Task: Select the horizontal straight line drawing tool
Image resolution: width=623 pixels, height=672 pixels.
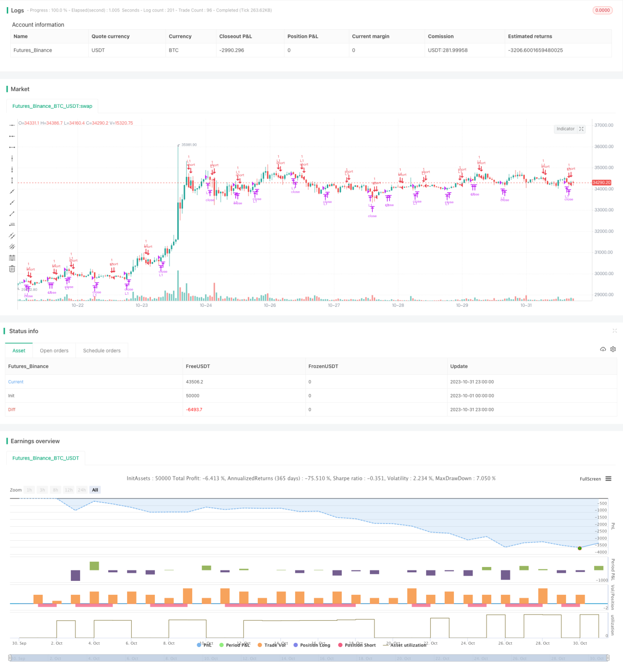Action: [x=12, y=125]
